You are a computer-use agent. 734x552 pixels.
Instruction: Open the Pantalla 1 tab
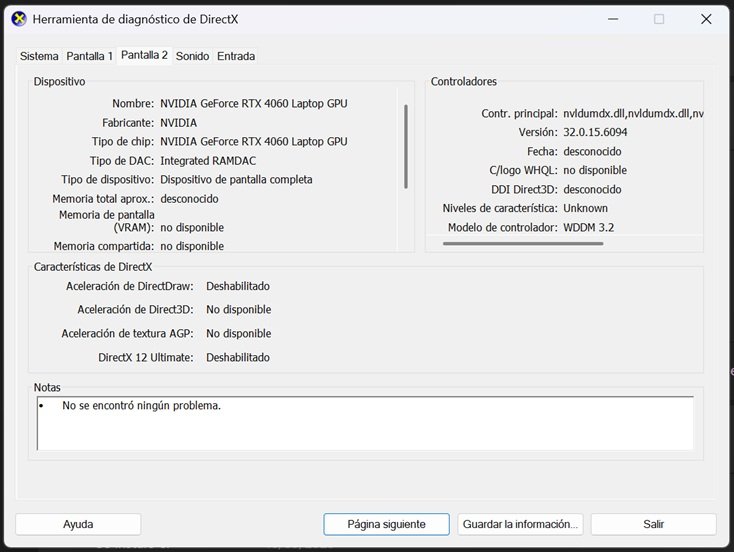pos(90,56)
